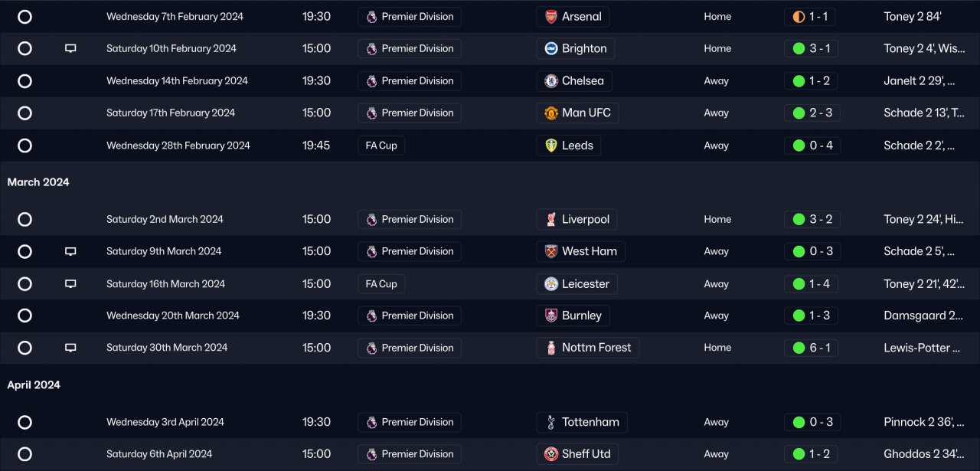Open Premier Division tag on Man UFC row
This screenshot has height=471, width=980.
(x=410, y=113)
